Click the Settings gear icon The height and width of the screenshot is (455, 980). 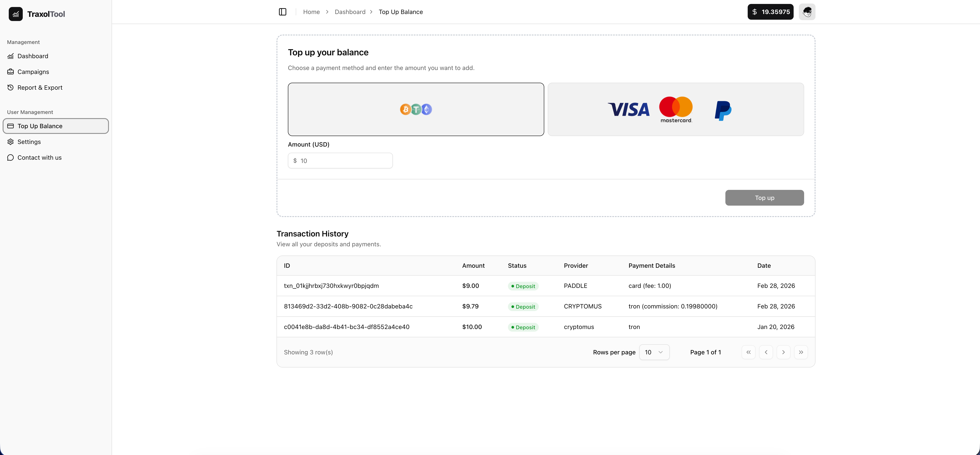click(x=11, y=142)
